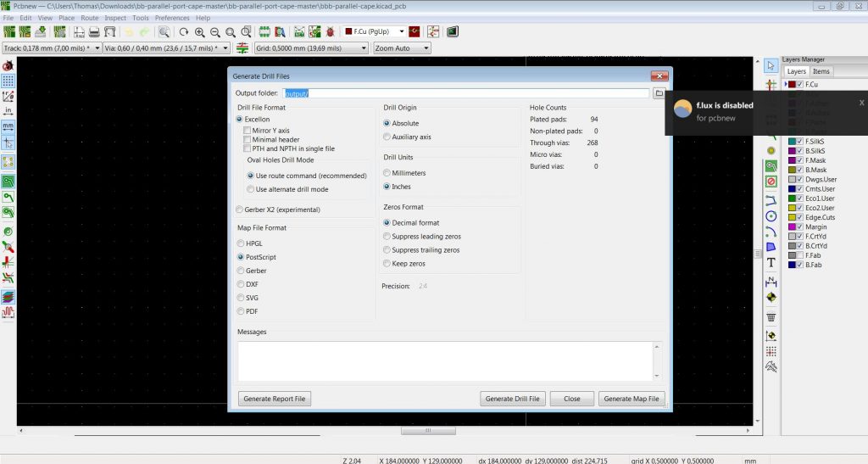
Task: Switch units to inches in left toolbar
Action: [8, 110]
